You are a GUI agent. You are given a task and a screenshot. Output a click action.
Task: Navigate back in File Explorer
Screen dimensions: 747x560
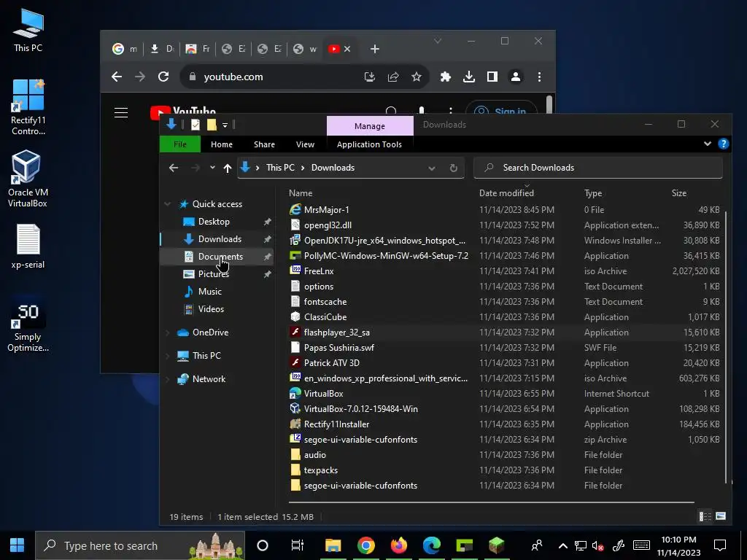click(174, 168)
